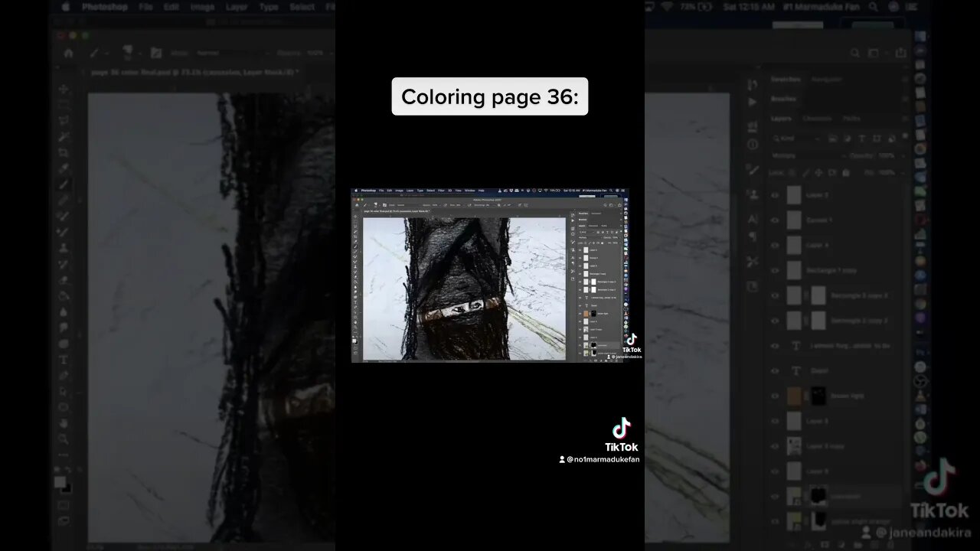Image resolution: width=980 pixels, height=551 pixels.
Task: Hide the Oops! text layer
Action: pyautogui.click(x=775, y=371)
